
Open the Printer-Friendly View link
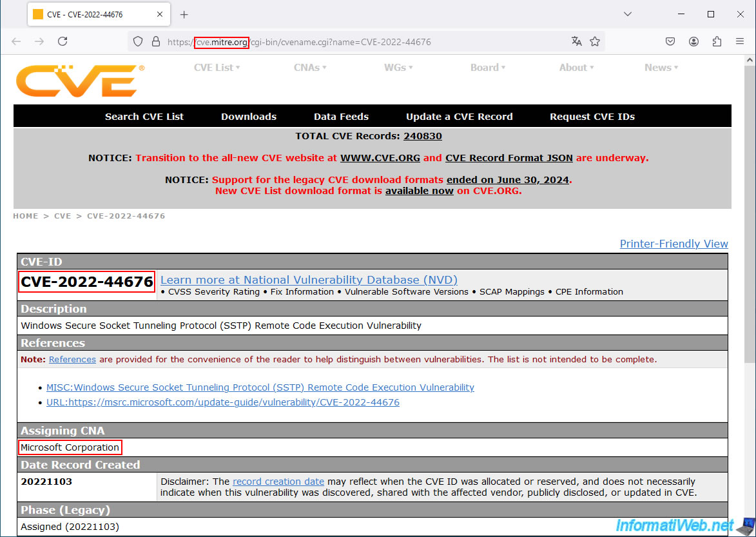click(674, 244)
